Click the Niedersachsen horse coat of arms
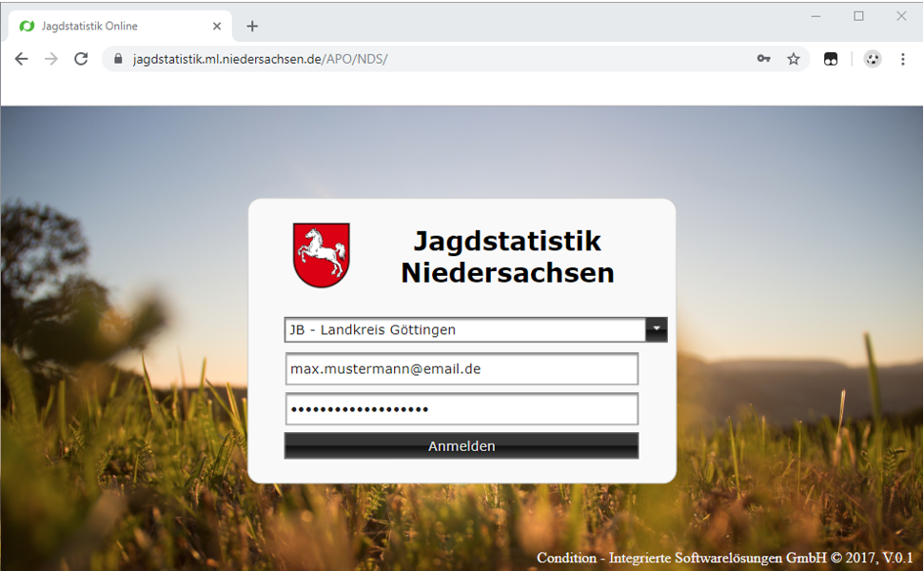The height and width of the screenshot is (571, 924). tap(321, 254)
